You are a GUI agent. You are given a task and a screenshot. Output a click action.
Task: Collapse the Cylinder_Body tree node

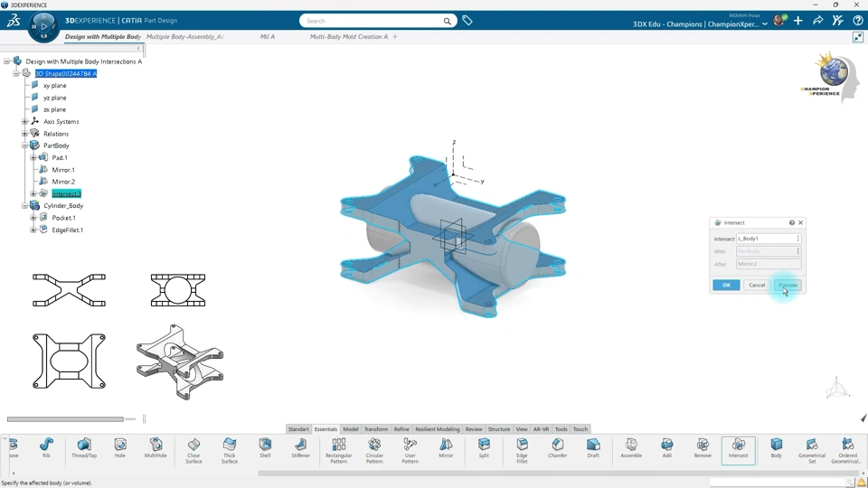pyautogui.click(x=24, y=206)
